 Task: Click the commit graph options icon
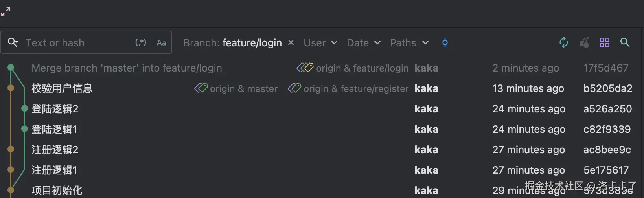click(x=445, y=42)
